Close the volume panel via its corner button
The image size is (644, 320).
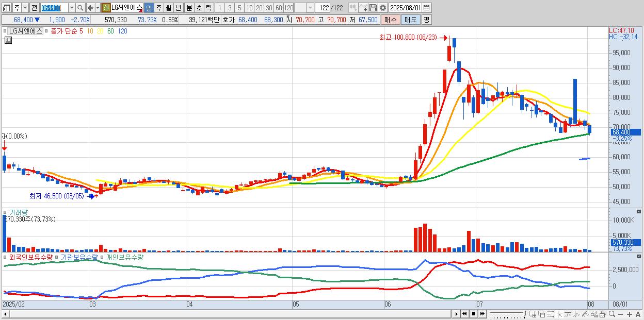click(639, 211)
